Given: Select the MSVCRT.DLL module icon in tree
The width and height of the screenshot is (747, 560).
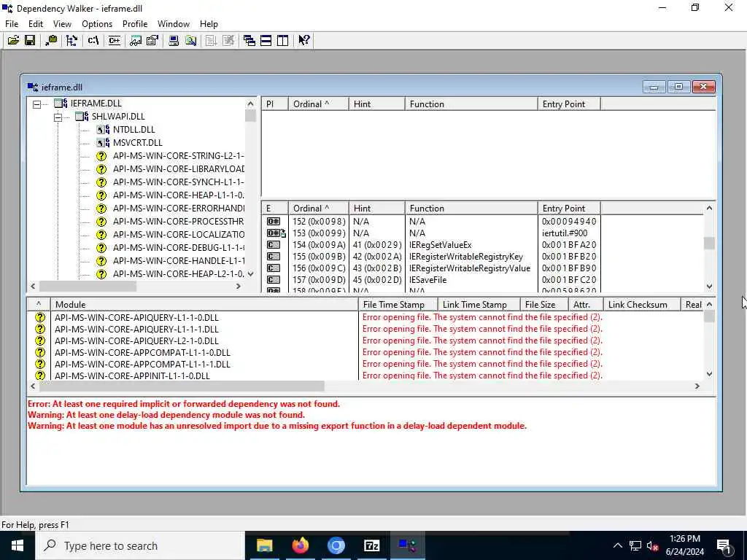Looking at the screenshot, I should tap(102, 143).
